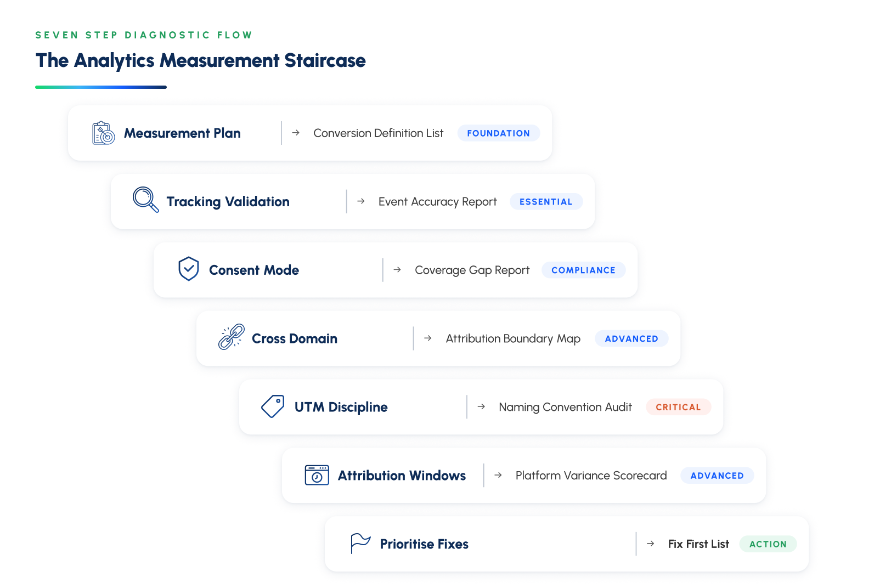The width and height of the screenshot is (880, 588).
Task: Open the Event Accuracy Report label
Action: click(x=438, y=202)
